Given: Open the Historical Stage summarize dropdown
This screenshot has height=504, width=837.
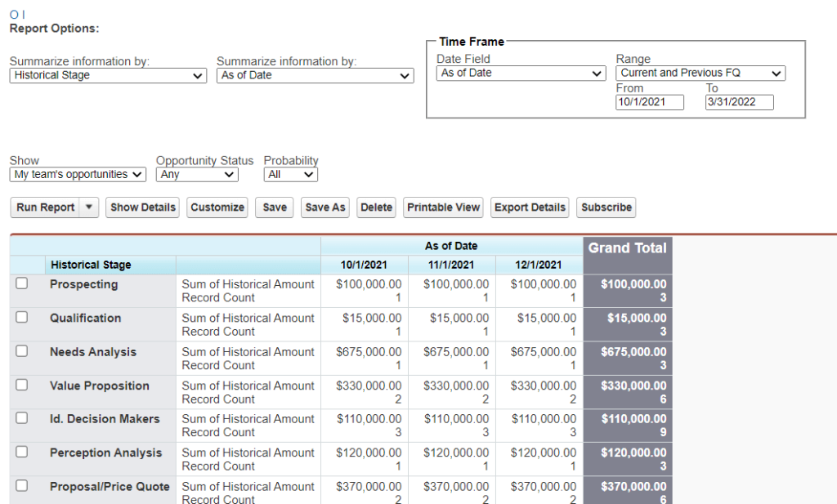Looking at the screenshot, I should pos(108,75).
